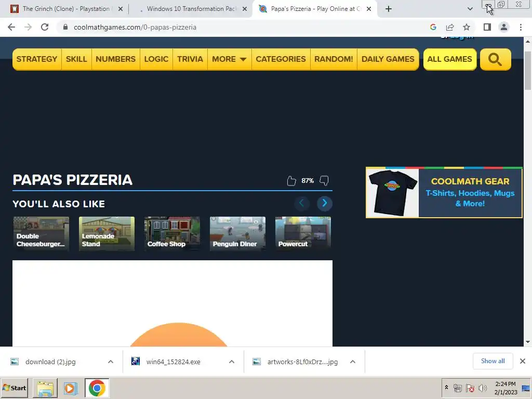Open the Google icon in address bar

point(433,27)
